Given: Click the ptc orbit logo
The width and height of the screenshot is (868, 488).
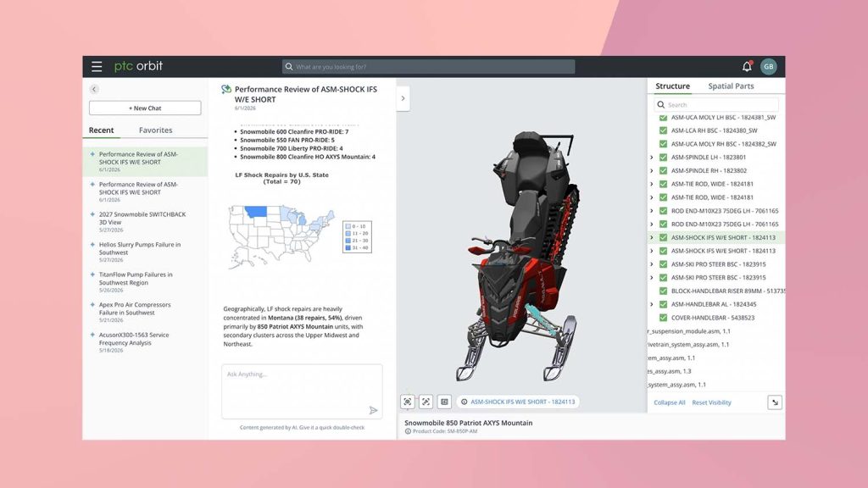Looking at the screenshot, I should [x=138, y=66].
